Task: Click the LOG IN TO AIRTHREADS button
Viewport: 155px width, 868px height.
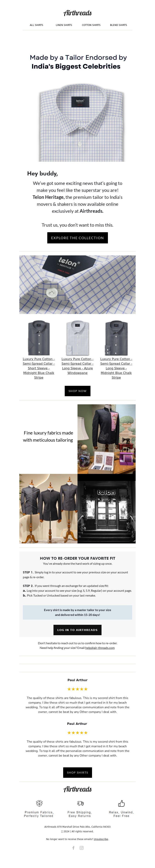Action: (x=77, y=630)
